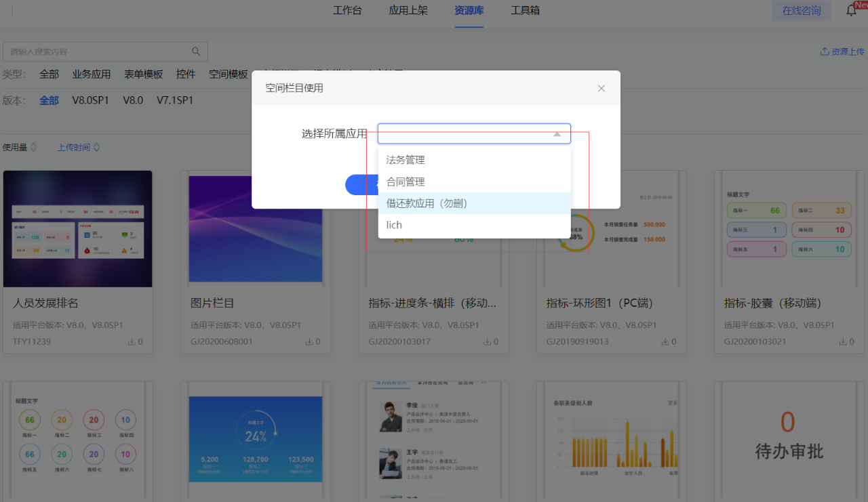Image resolution: width=868 pixels, height=502 pixels.
Task: Filter type by 表单模板
Action: (x=143, y=75)
